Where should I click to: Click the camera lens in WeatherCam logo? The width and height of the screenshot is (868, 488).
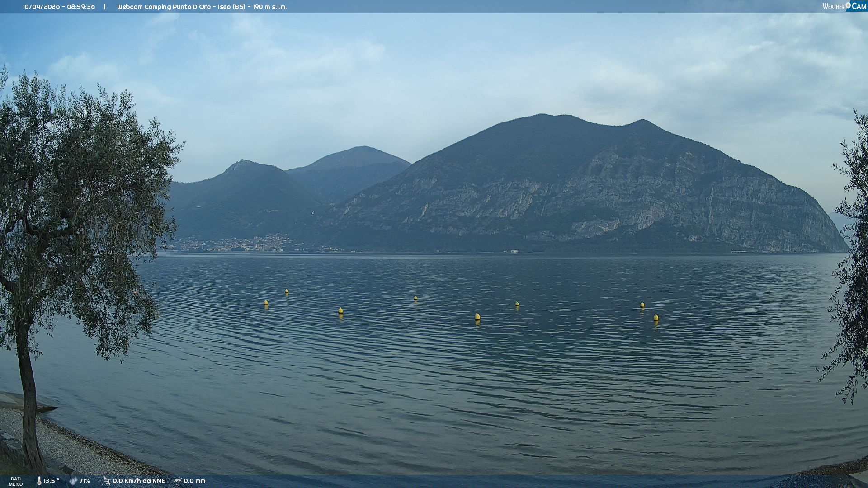[848, 5]
